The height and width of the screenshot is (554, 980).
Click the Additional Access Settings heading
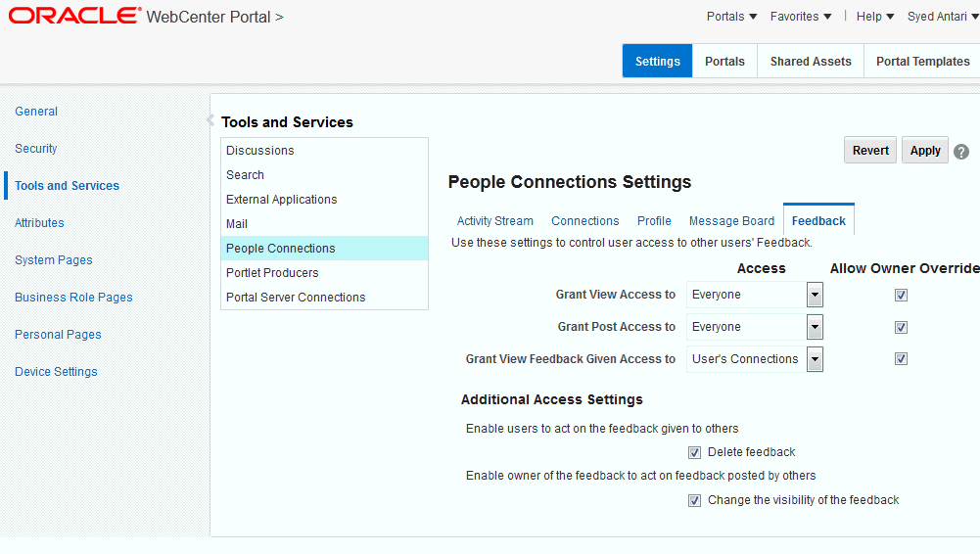pos(552,399)
